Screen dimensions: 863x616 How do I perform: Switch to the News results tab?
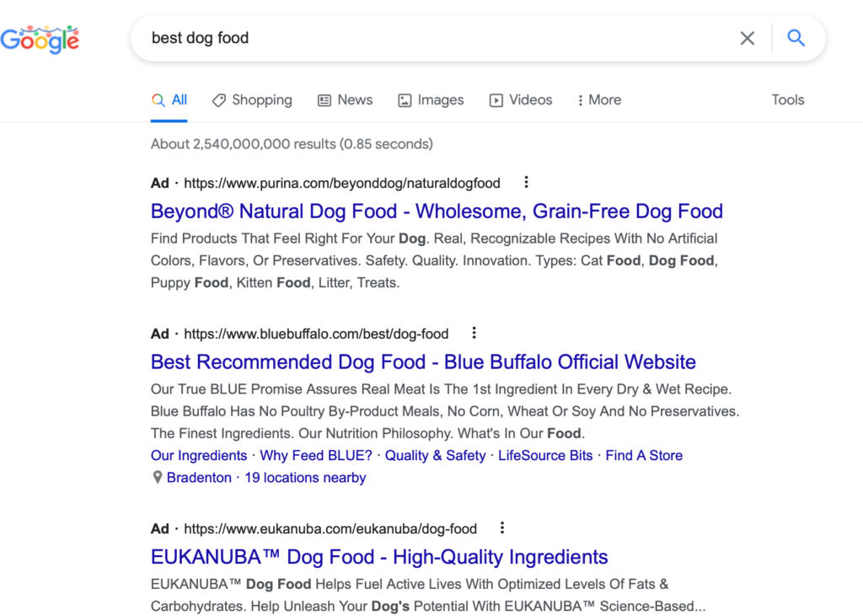345,100
